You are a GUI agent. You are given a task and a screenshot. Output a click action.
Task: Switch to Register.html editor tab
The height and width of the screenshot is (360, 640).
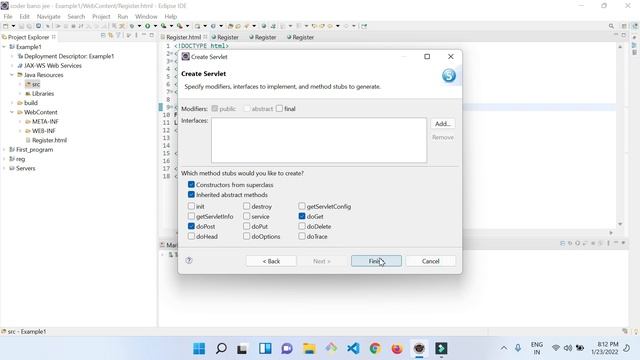coord(183,37)
